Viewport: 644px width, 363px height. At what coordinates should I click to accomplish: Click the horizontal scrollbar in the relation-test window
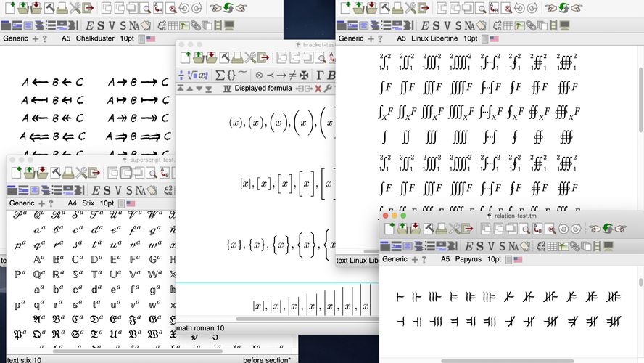[x=508, y=360]
